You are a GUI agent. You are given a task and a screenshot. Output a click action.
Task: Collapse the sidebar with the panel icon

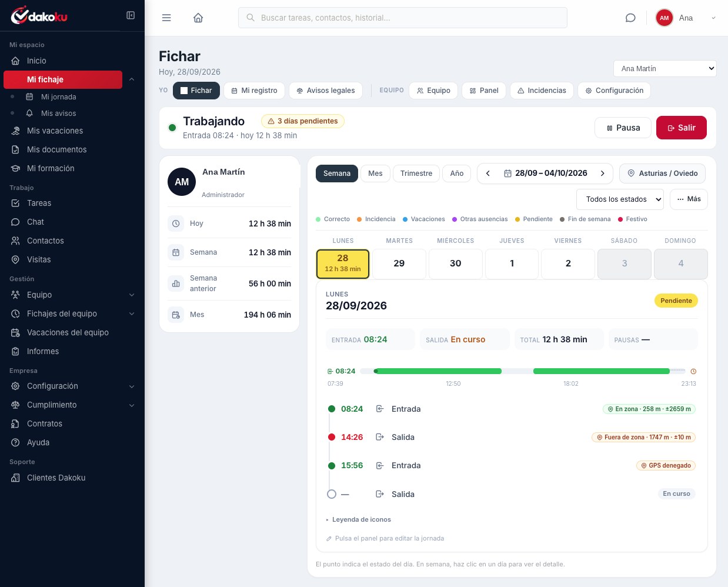pyautogui.click(x=131, y=15)
